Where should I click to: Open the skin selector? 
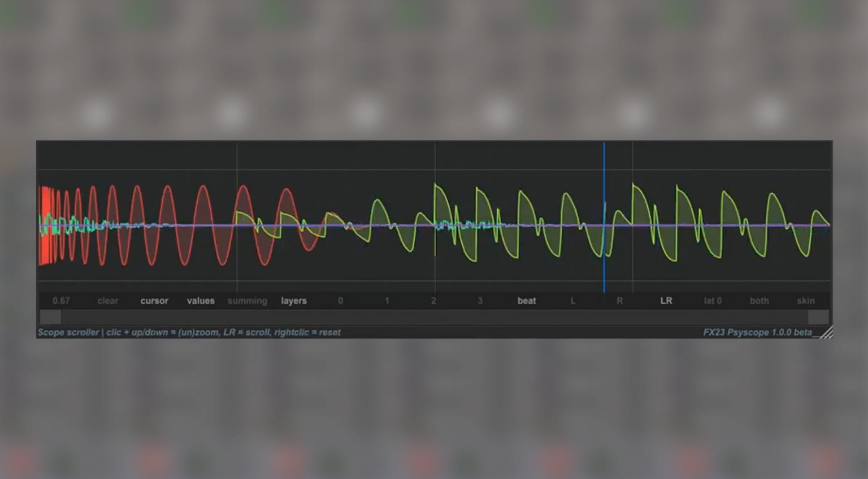coord(805,301)
